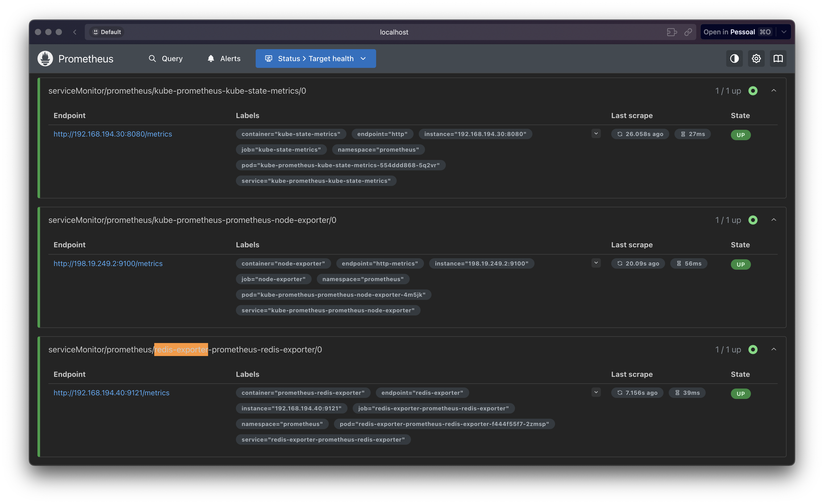
Task: Click the container="prometheus-redis-exporter" label
Action: (x=303, y=393)
